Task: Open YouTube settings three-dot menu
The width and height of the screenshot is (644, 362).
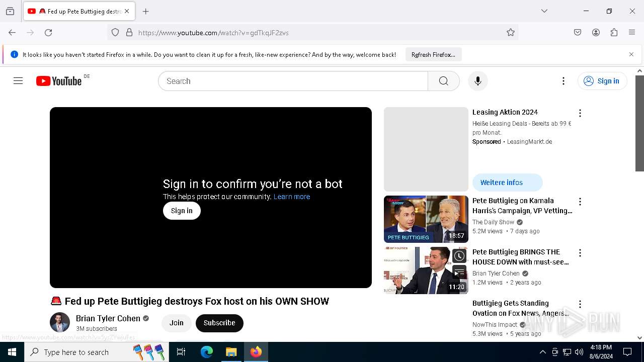Action: pyautogui.click(x=563, y=81)
